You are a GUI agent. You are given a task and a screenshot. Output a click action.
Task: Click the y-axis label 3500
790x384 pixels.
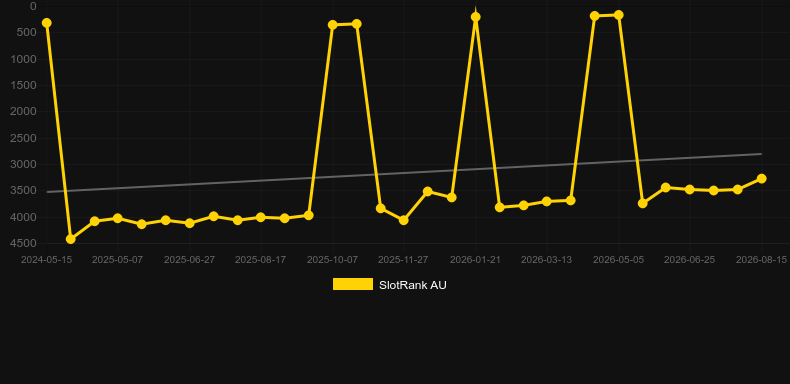click(x=24, y=190)
